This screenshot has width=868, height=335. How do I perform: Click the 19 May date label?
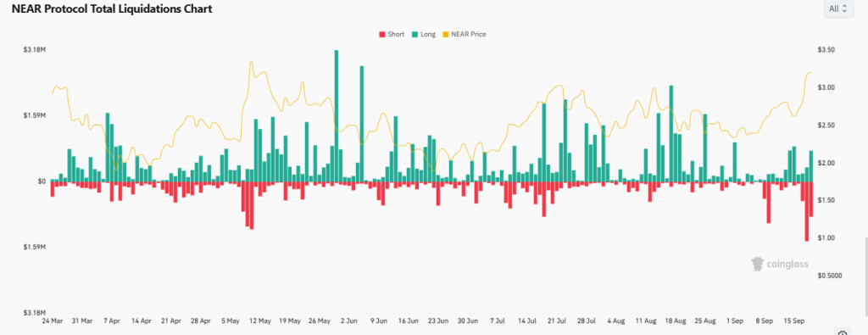(x=290, y=321)
